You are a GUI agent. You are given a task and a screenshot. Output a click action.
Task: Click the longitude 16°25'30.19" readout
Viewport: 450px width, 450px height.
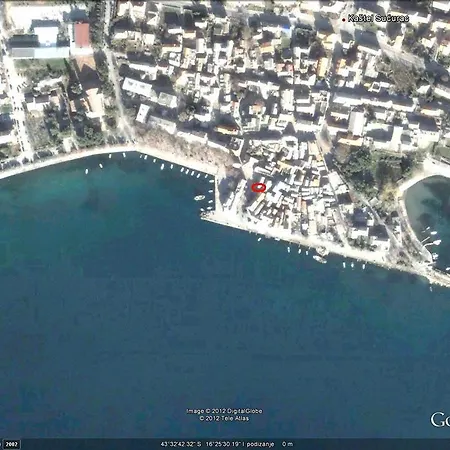225,444
